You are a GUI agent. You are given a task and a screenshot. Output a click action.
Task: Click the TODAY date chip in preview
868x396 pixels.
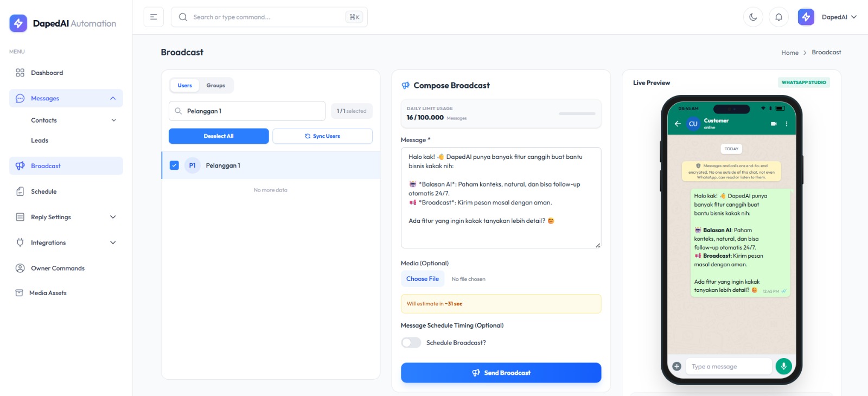(x=731, y=149)
